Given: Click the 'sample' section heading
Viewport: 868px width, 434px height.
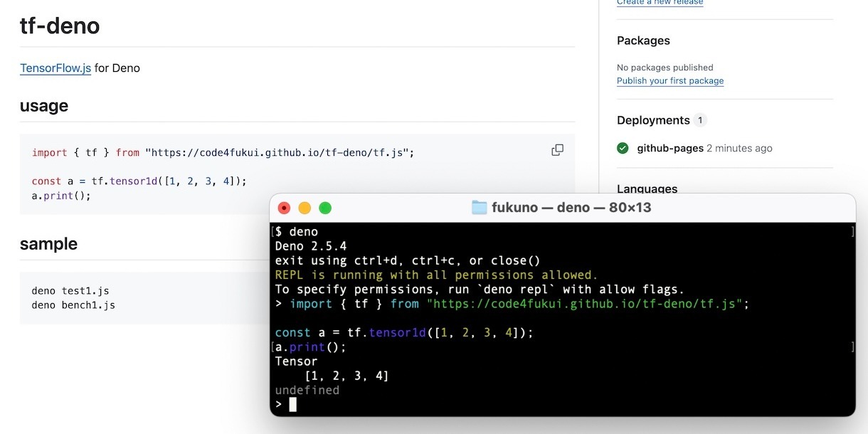Looking at the screenshot, I should click(x=48, y=244).
